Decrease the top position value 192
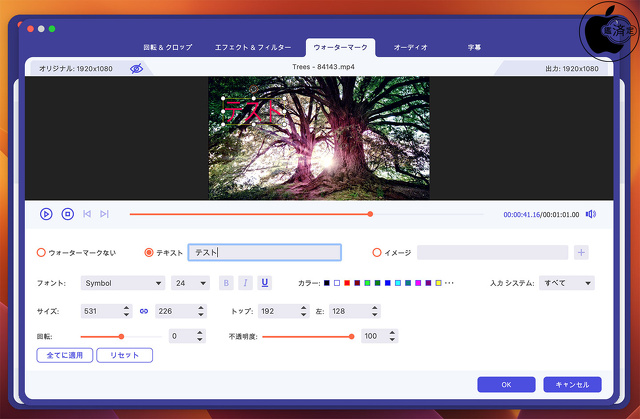This screenshot has width=640, height=419. (303, 315)
